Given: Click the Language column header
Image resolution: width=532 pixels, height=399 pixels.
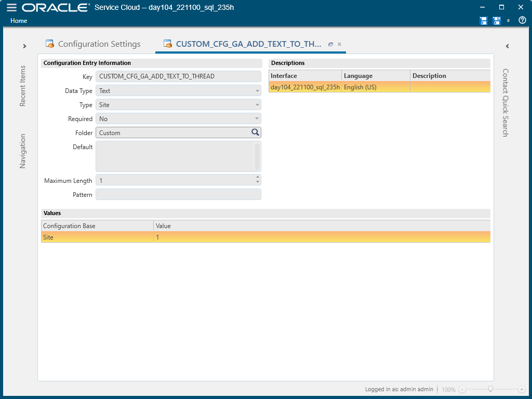Looking at the screenshot, I should tap(376, 76).
